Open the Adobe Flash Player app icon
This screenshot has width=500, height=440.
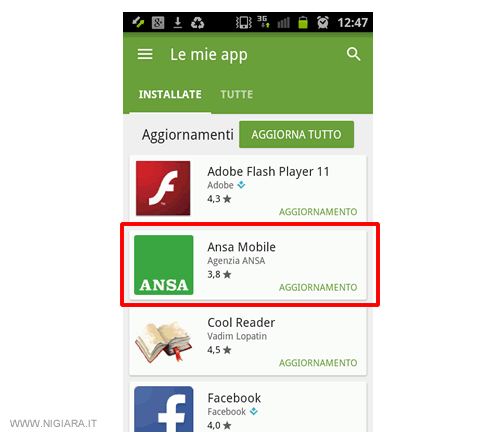click(x=163, y=188)
